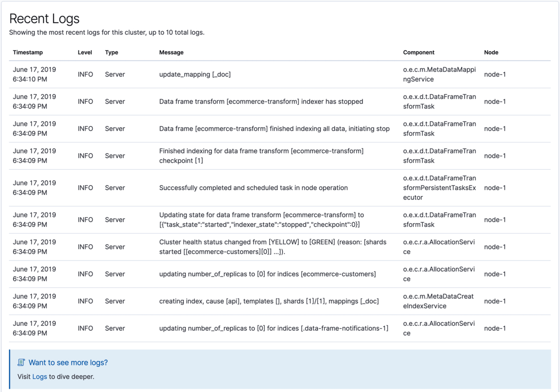560x392 pixels.
Task: Open the 'finished indexing all data' log message
Action: [x=274, y=128]
